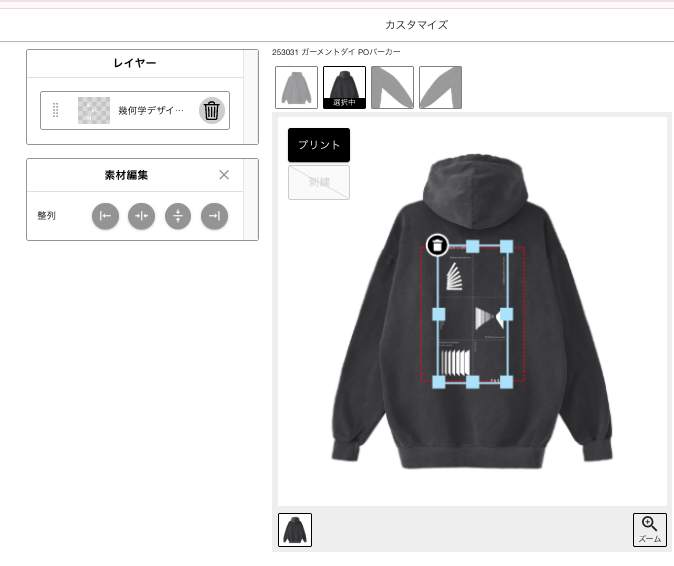Click the dark hoodie color thumbnail below canvas

click(x=295, y=529)
